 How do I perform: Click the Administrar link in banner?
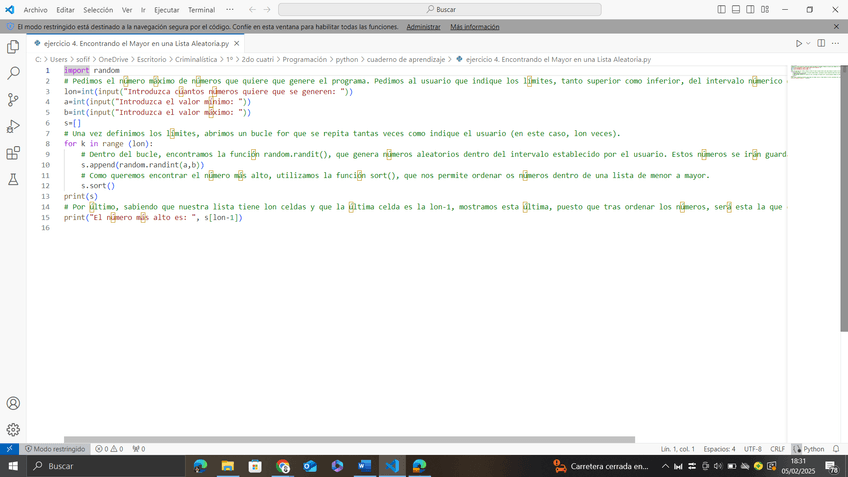pos(423,27)
